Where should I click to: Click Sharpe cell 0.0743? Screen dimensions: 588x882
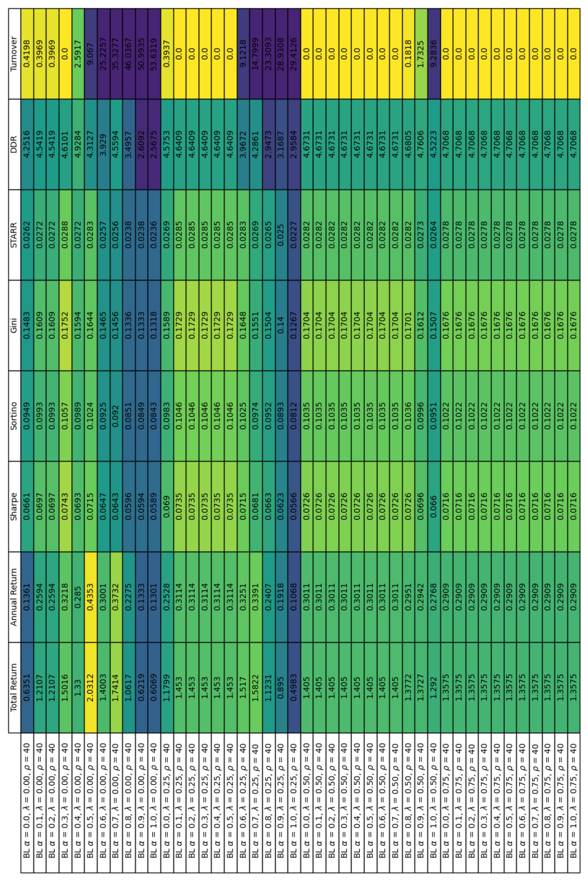click(65, 506)
